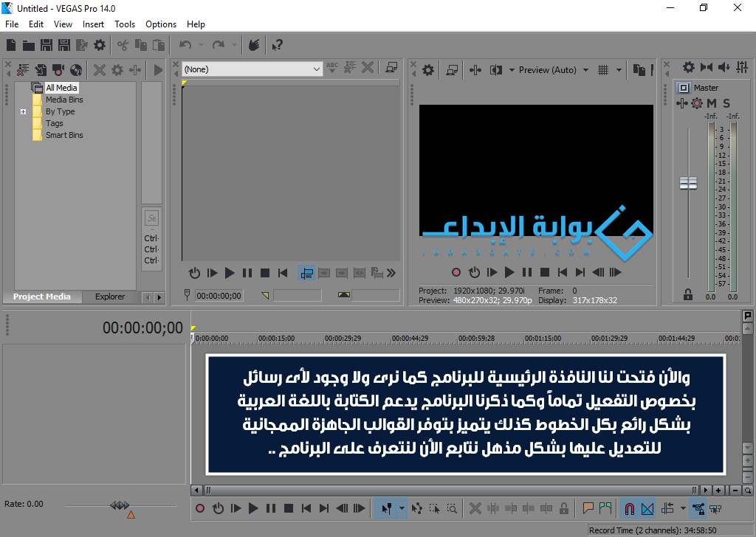Click the Import Media icon
Viewport: 756px width, 537px height.
(x=41, y=70)
